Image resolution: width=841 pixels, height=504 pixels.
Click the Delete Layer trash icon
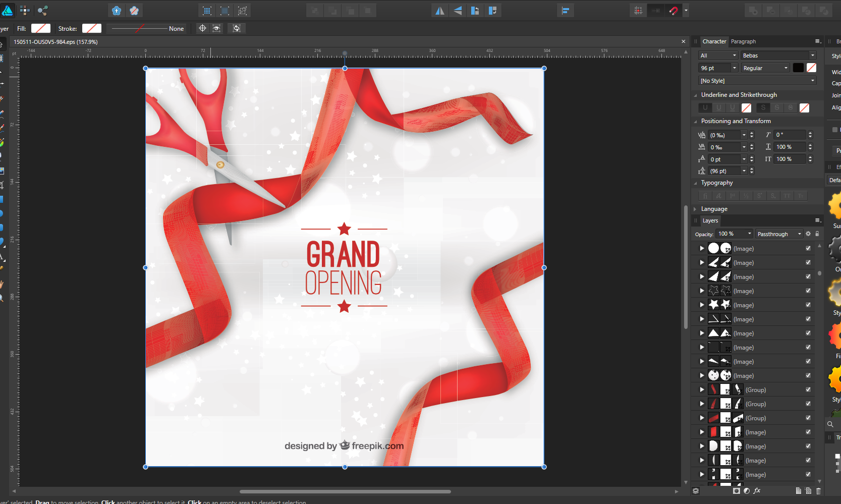818,490
